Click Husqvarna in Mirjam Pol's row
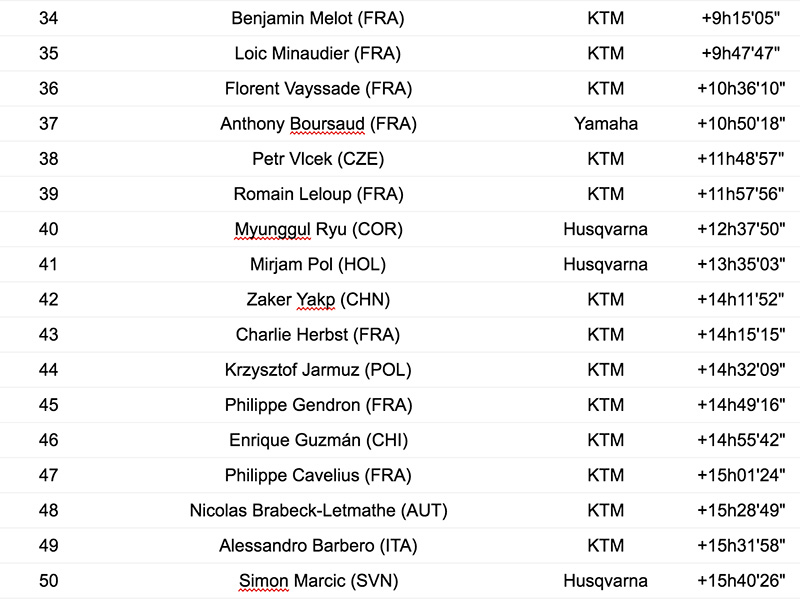The image size is (800, 601). (605, 265)
